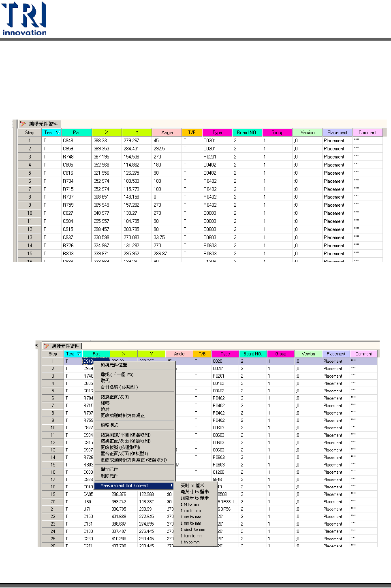Select row header step 22
The width and height of the screenshot is (391, 588).
pyautogui.click(x=53, y=517)
